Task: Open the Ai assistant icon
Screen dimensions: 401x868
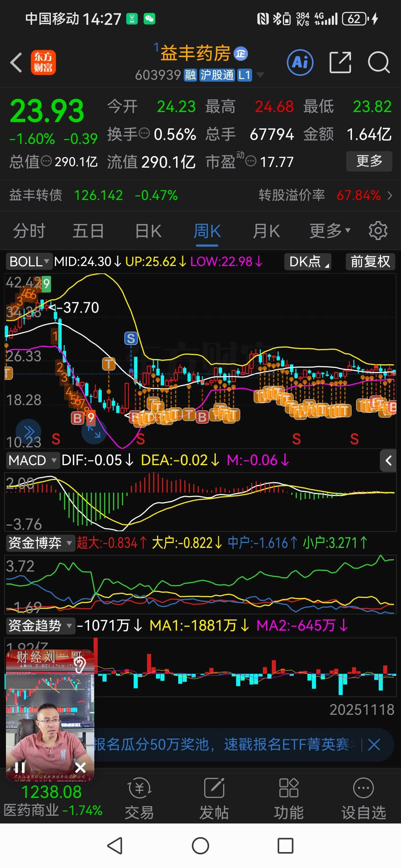Action: pyautogui.click(x=300, y=62)
